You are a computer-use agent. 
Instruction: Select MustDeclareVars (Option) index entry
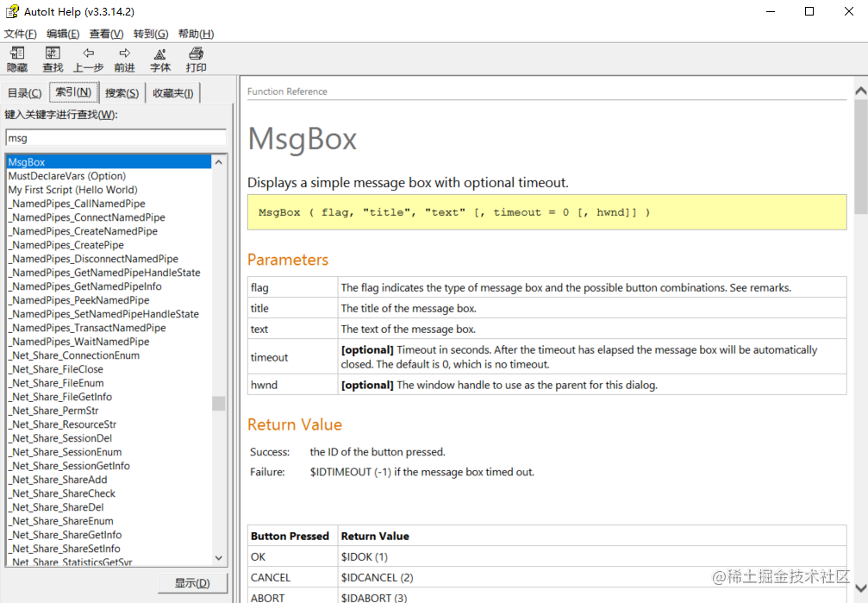pyautogui.click(x=67, y=176)
